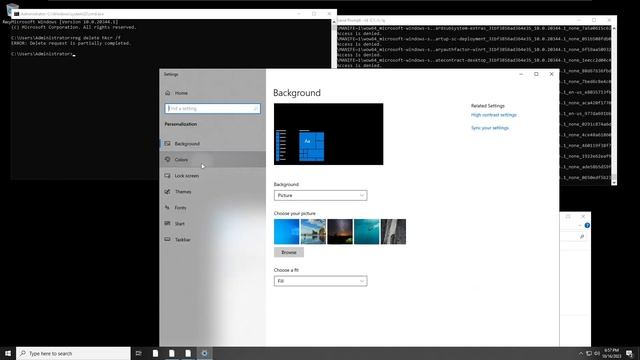
Task: Select the lake and rocks wallpaper thumbnail
Action: tap(313, 231)
